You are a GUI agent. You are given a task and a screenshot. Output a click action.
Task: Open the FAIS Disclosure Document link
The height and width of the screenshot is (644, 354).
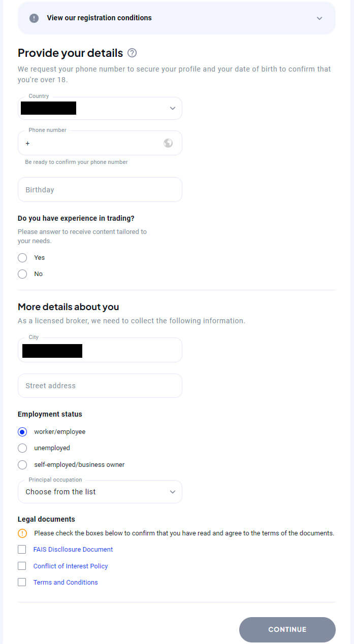[x=73, y=550]
